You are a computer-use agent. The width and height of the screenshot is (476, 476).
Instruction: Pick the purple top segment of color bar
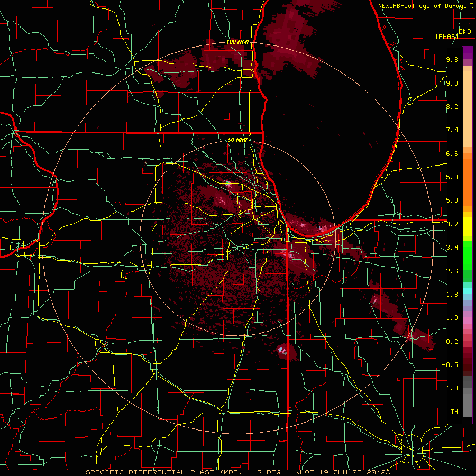[467, 53]
